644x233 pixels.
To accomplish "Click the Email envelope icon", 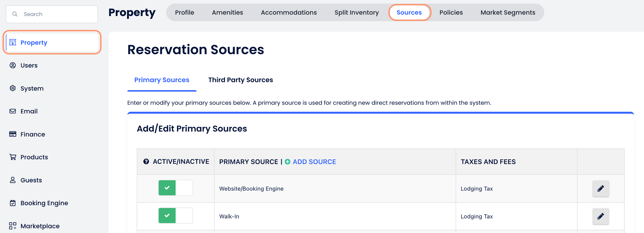I will 13,111.
